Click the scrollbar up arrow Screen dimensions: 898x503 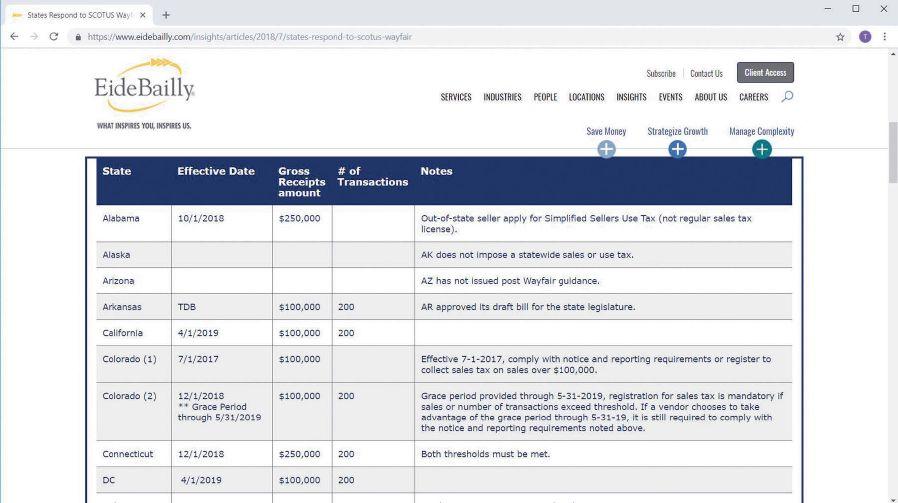(x=893, y=54)
